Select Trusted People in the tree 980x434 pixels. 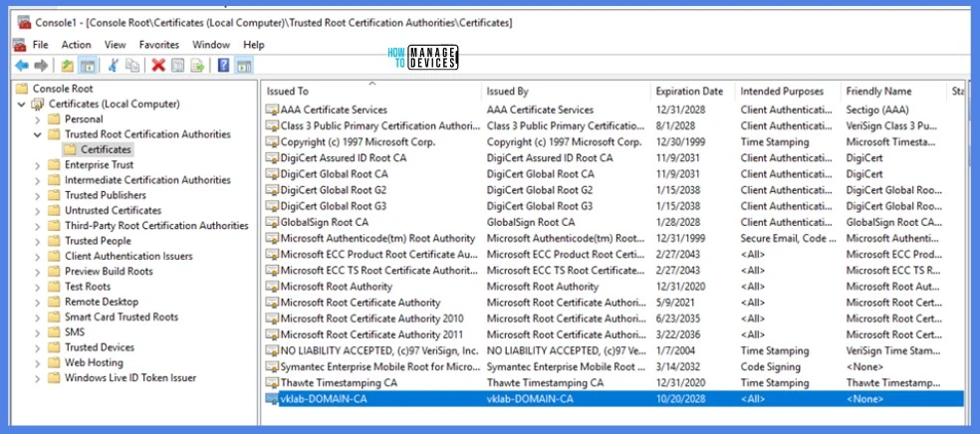coord(99,241)
